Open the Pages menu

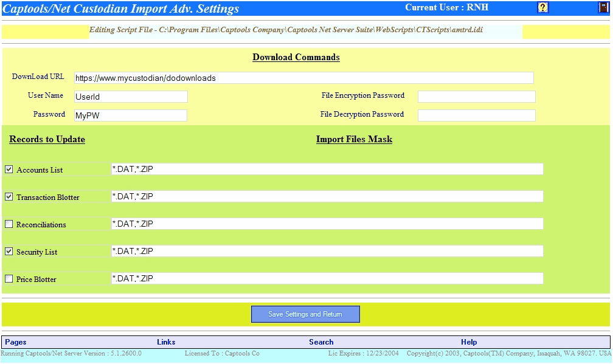(16, 342)
